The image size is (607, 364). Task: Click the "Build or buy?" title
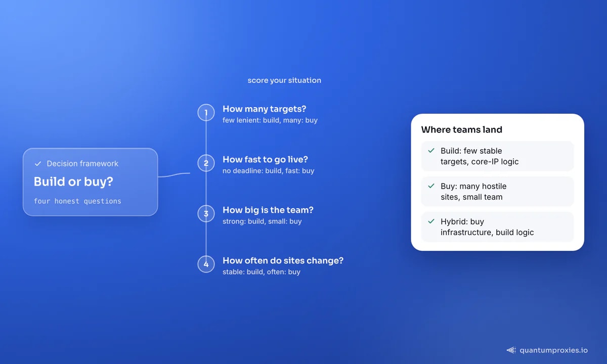(x=73, y=181)
